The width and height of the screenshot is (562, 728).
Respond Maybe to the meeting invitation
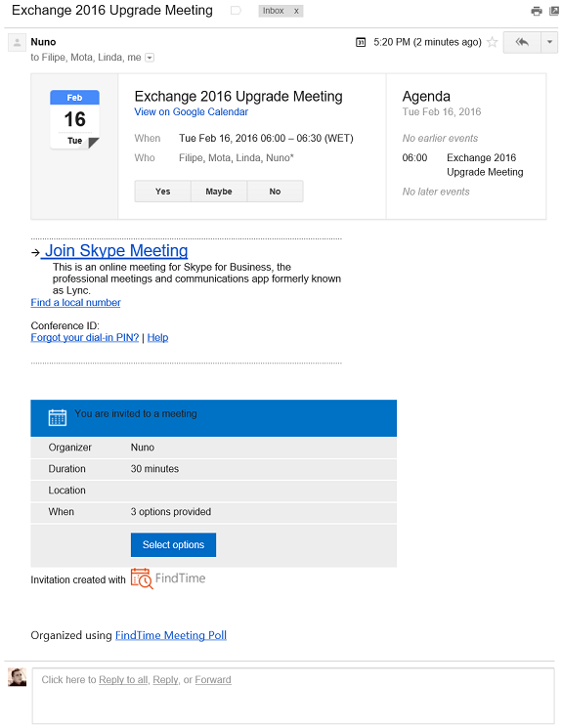[x=219, y=192]
